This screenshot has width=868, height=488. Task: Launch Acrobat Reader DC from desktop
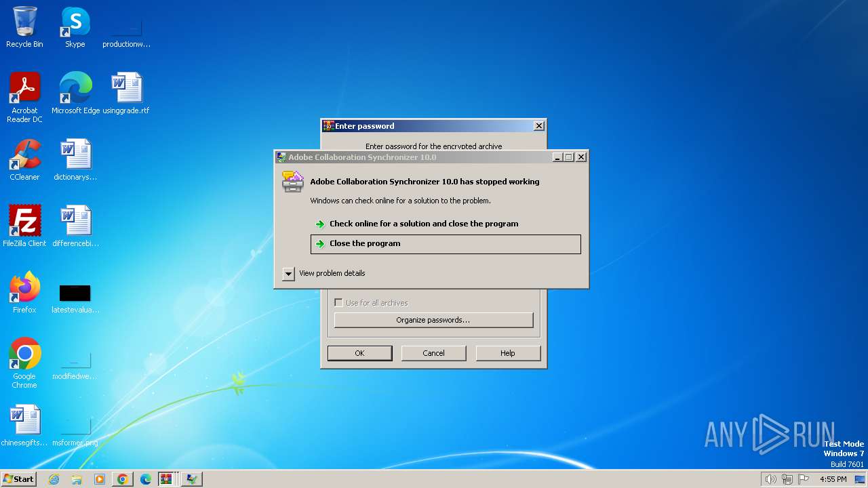coord(24,97)
